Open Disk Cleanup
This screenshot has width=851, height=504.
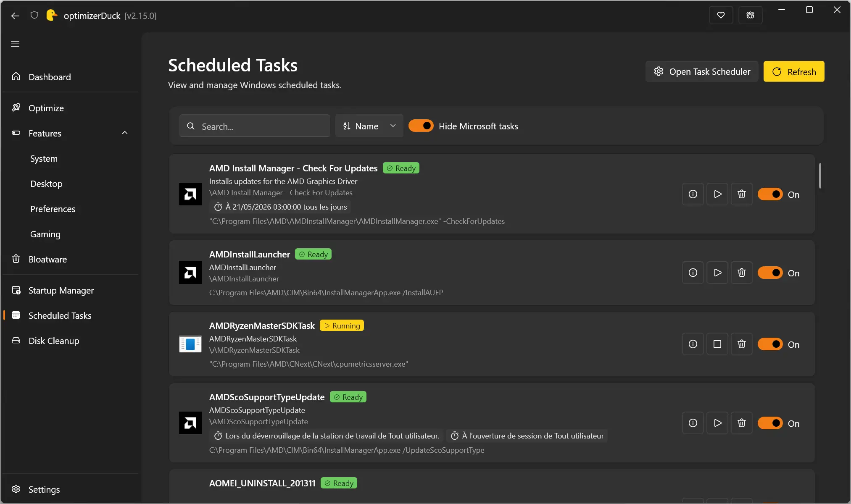(70, 341)
